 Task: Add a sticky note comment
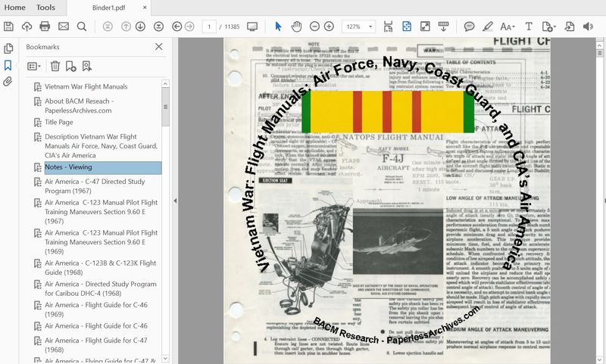469,26
